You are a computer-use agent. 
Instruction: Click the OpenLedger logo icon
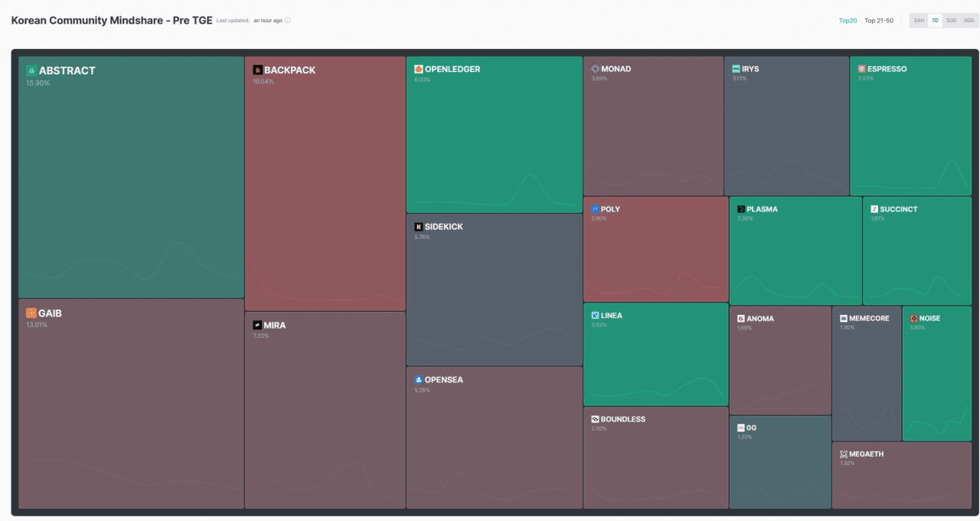pyautogui.click(x=418, y=69)
